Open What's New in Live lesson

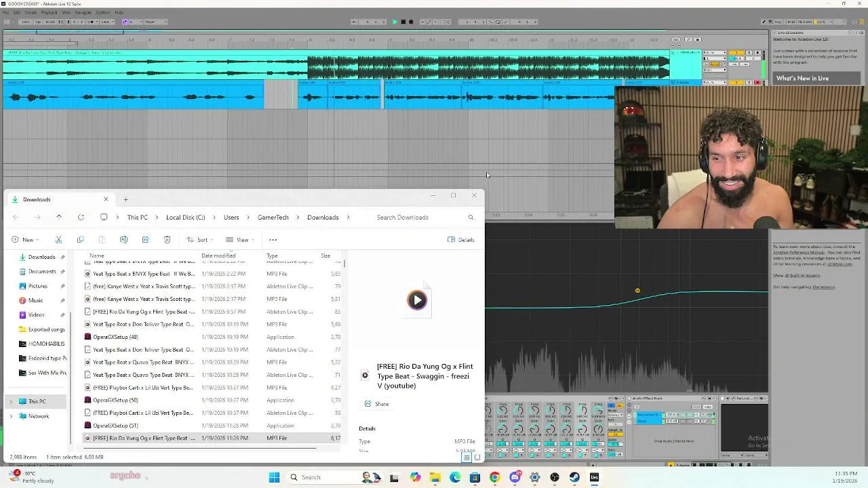tap(816, 78)
